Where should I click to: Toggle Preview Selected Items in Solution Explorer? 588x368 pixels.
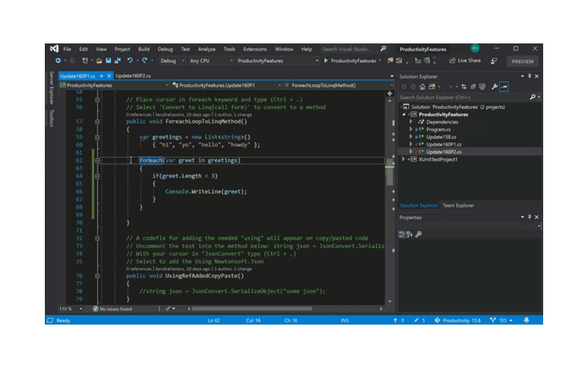504,87
